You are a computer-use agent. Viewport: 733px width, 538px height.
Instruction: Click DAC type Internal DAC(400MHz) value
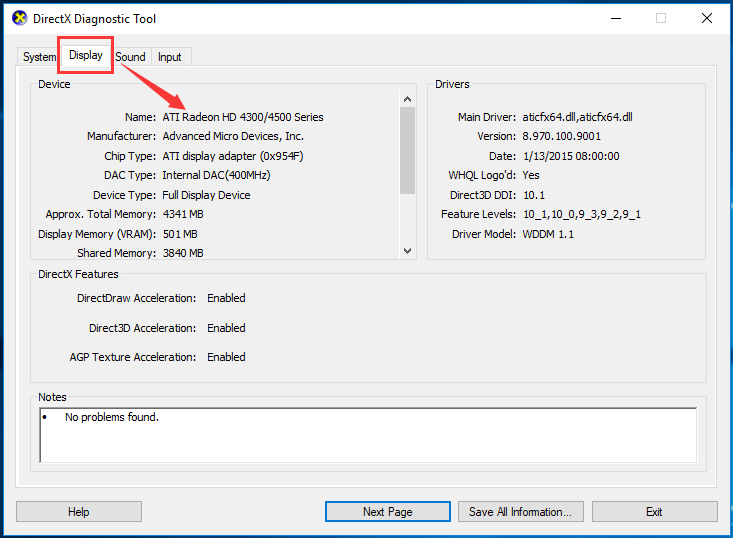pos(216,175)
